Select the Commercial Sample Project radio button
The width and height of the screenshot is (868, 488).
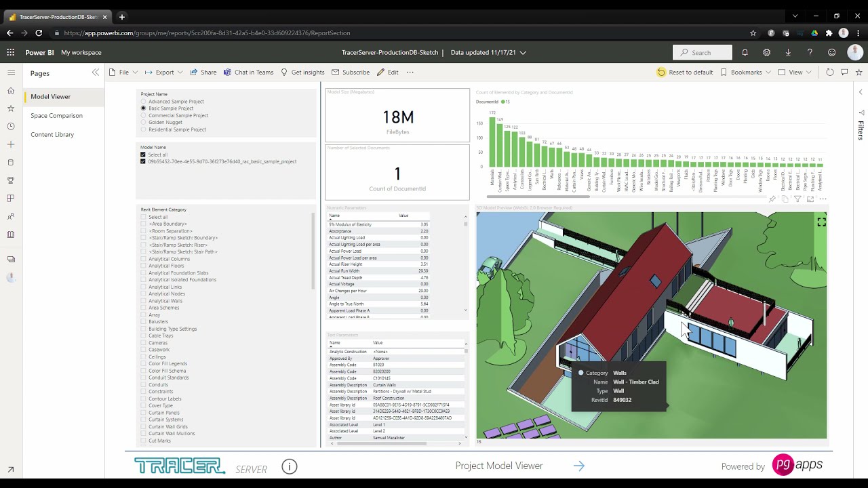tap(143, 115)
